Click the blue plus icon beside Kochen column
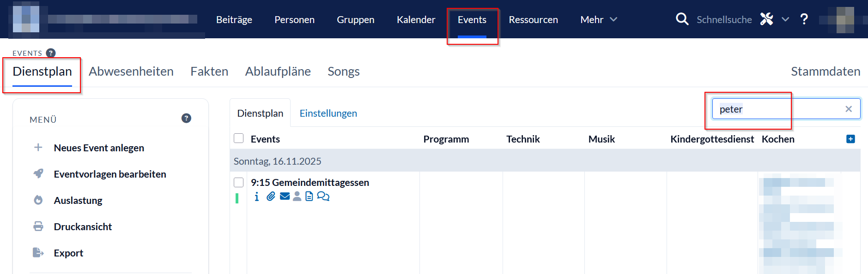 click(x=850, y=139)
